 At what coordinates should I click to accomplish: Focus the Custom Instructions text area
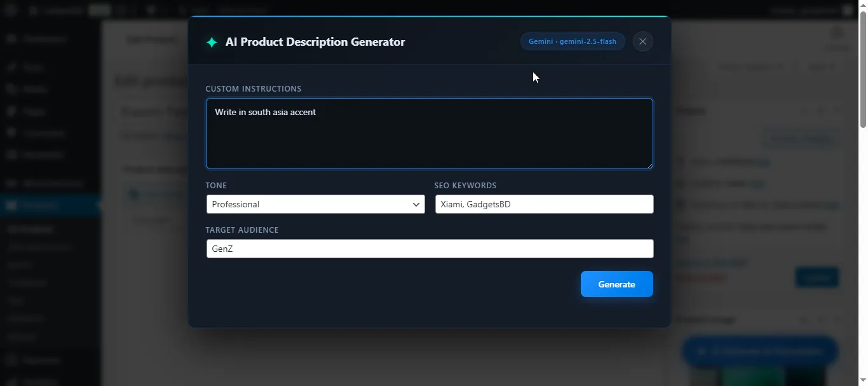click(429, 134)
